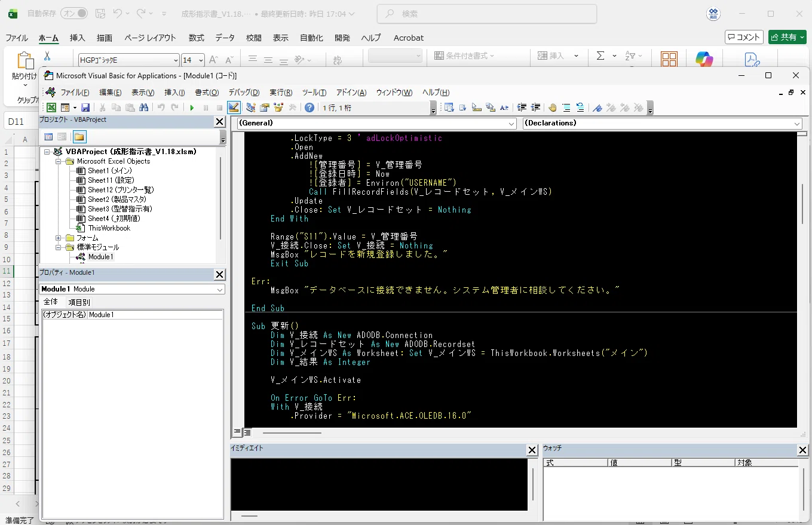The image size is (812, 525).
Task: Run the macro with the green play icon
Action: 192,108
